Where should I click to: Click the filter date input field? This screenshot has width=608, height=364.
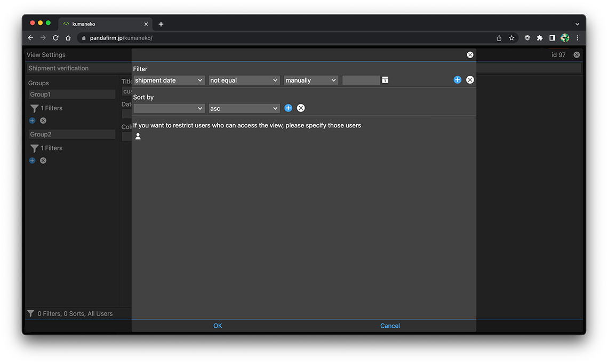pos(361,80)
